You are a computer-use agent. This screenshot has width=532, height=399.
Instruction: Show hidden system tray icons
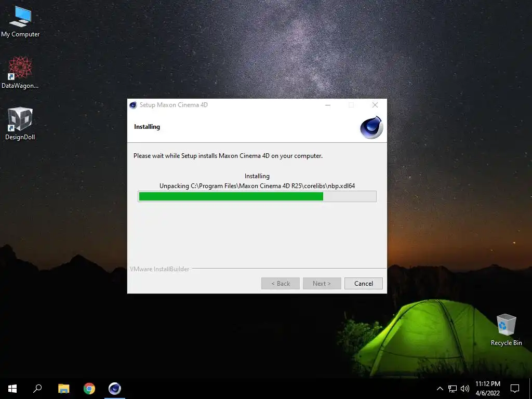pyautogui.click(x=440, y=389)
